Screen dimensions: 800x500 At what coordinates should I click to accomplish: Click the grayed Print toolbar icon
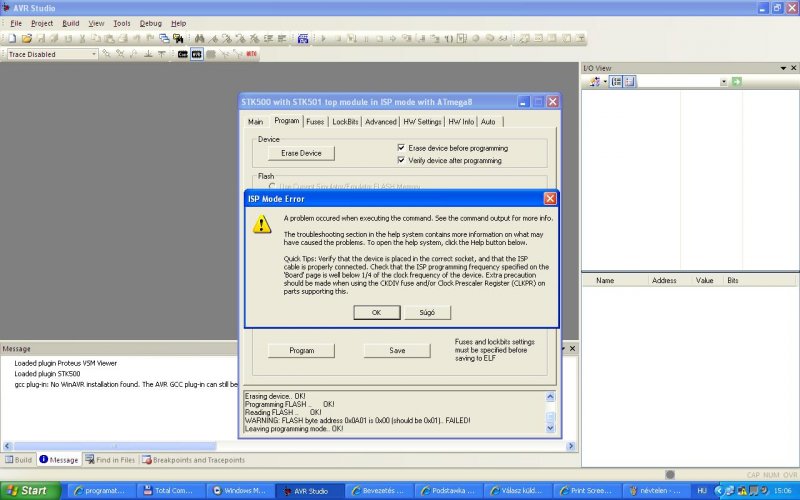tap(123, 38)
